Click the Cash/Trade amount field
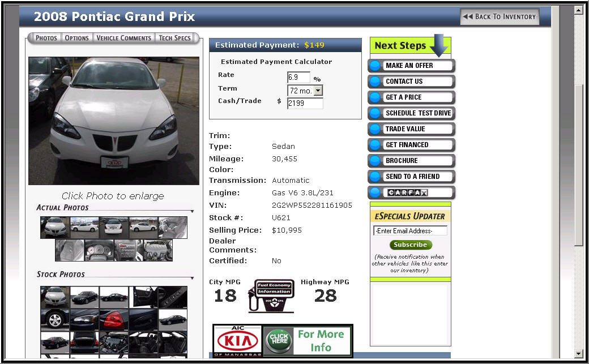 (305, 103)
